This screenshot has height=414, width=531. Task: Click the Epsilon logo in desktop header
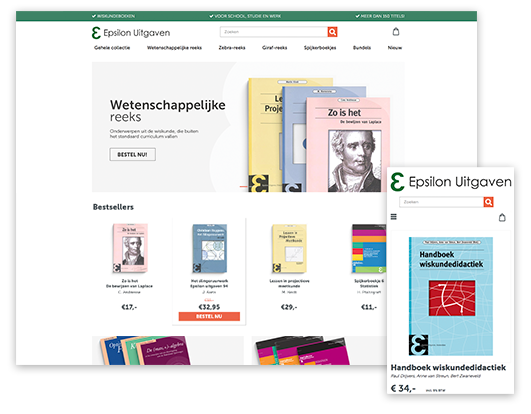(x=131, y=33)
